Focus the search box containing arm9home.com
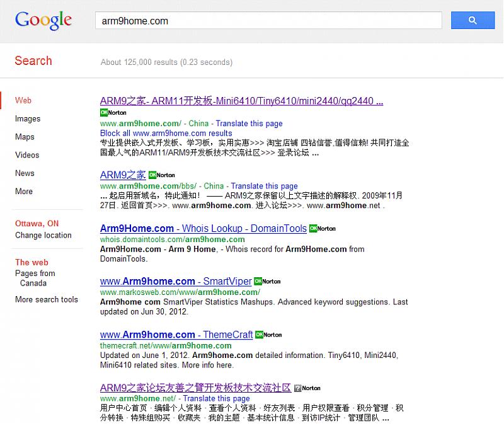 point(268,21)
